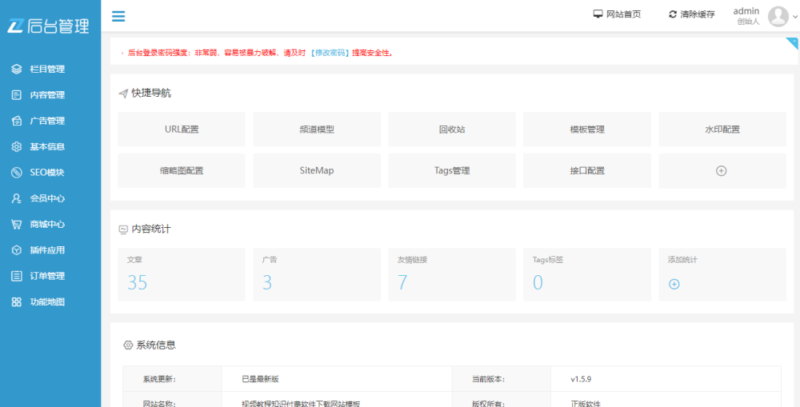
Task: Open the 模板管理 shortcut
Action: (x=587, y=130)
